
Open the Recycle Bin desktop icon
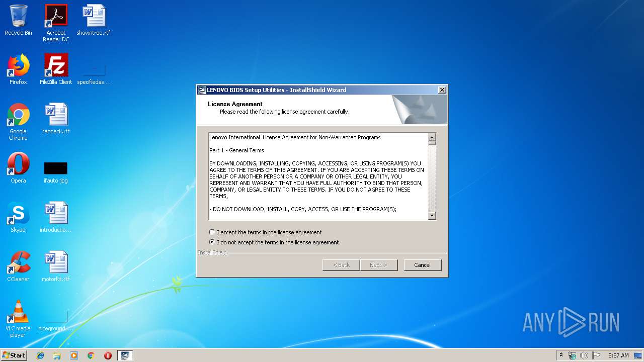point(18,20)
